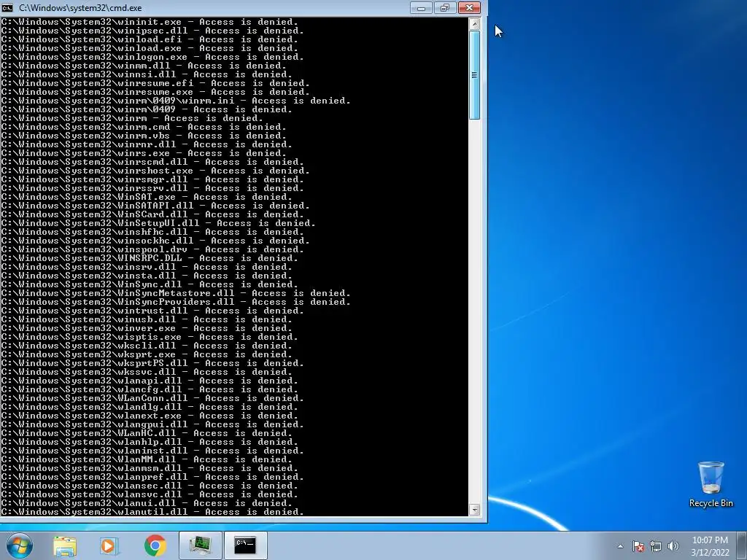Click the winipsec.dll output line
The width and height of the screenshot is (747, 560).
(152, 31)
